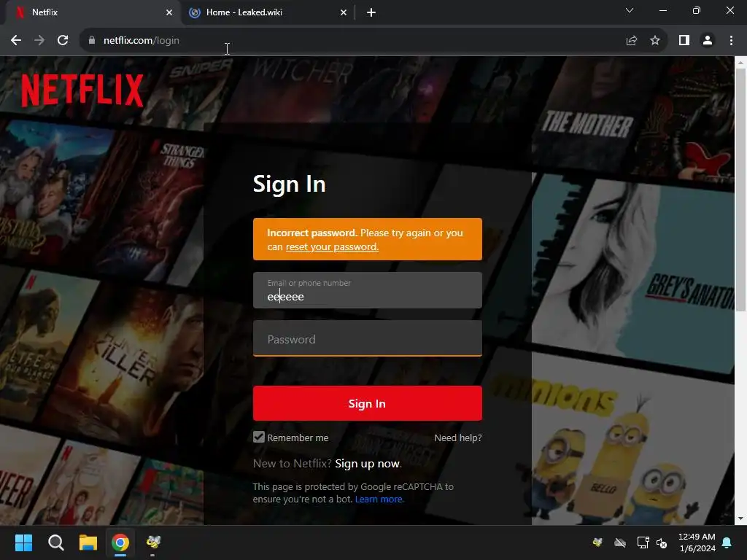
Task: Click the scrollbar up arrow
Action: 740,62
